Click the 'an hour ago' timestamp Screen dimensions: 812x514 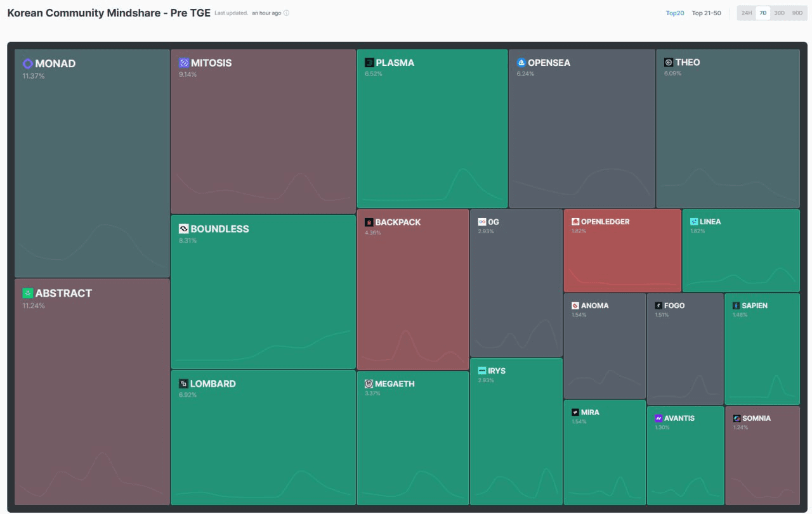[266, 13]
